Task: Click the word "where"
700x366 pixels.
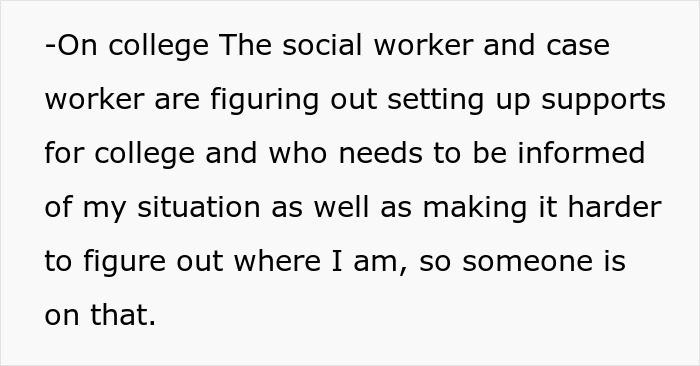Action: point(277,261)
